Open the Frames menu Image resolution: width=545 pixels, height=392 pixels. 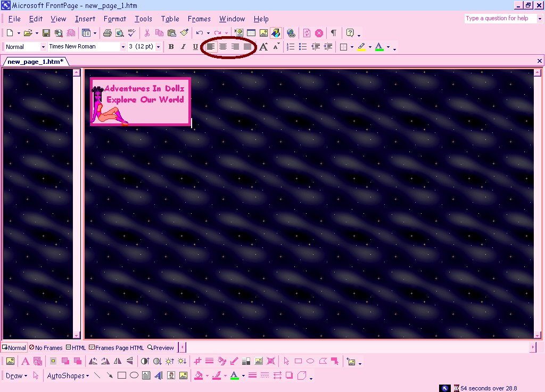pyautogui.click(x=199, y=19)
